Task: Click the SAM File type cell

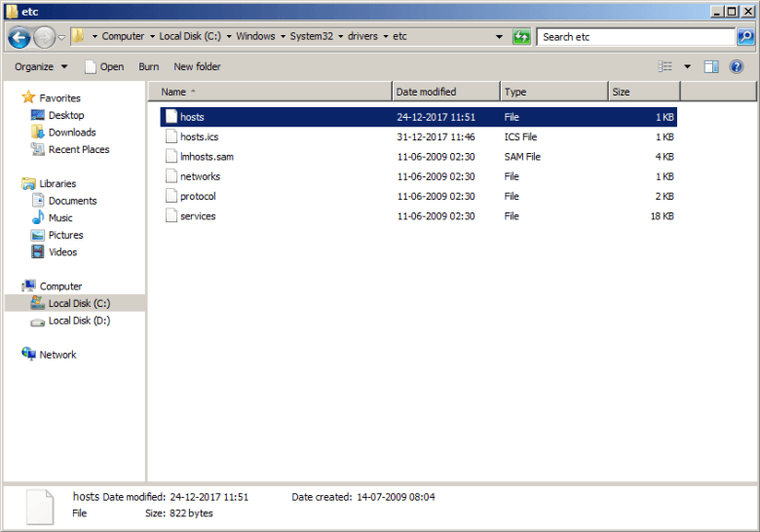Action: [x=522, y=157]
